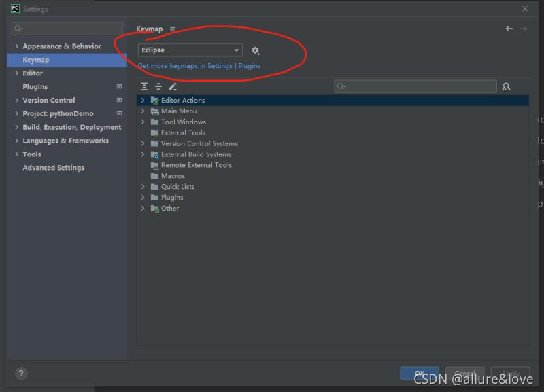
Task: Click the Version Control Systems folder icon
Action: click(x=155, y=143)
